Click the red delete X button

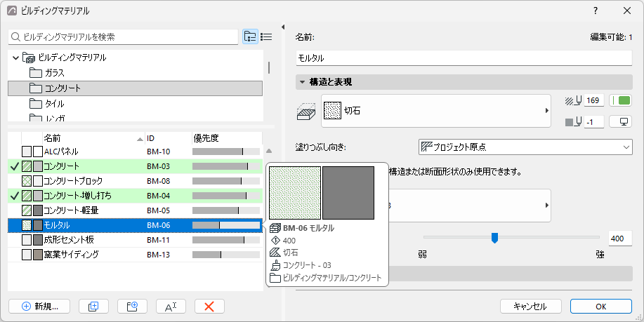click(209, 307)
